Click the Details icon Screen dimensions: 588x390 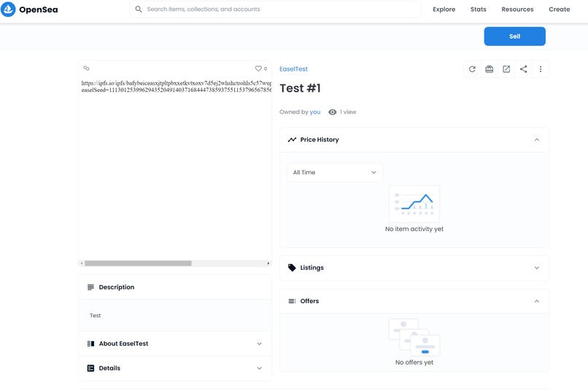pyautogui.click(x=90, y=368)
